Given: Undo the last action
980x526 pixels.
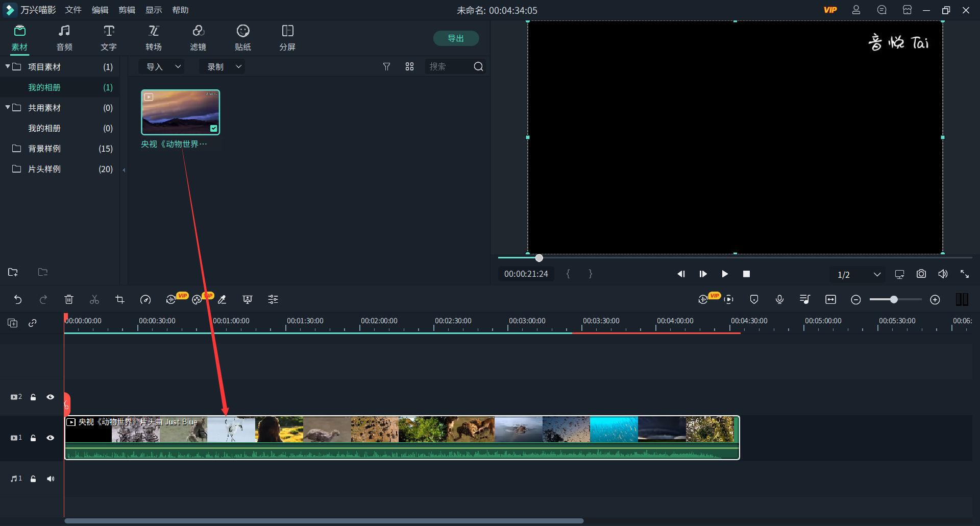Looking at the screenshot, I should pyautogui.click(x=18, y=300).
